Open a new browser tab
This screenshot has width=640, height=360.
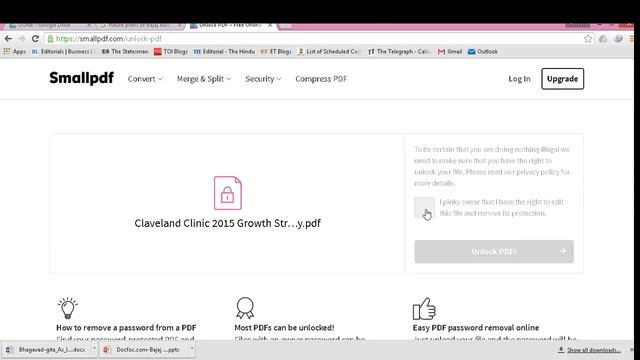pos(285,26)
